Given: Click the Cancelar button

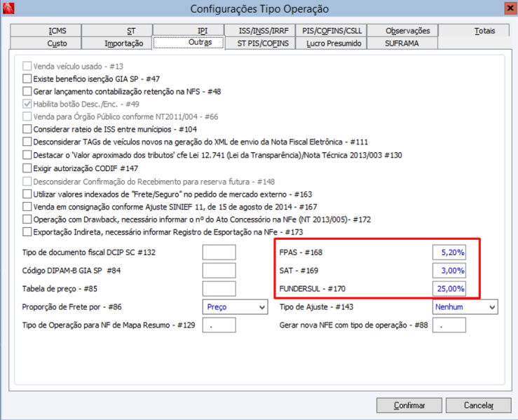Looking at the screenshot, I should tap(478, 405).
